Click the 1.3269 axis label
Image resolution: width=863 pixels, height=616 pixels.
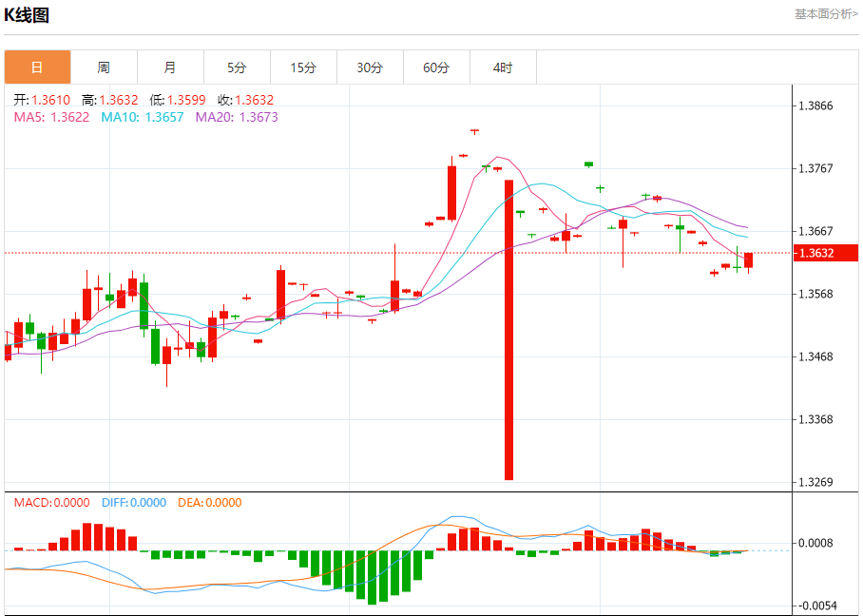point(815,482)
